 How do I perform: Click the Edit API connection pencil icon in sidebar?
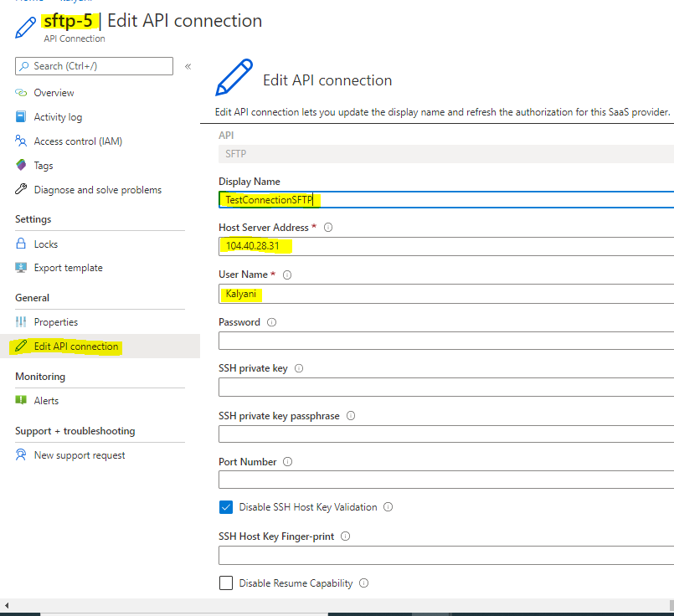pyautogui.click(x=21, y=346)
